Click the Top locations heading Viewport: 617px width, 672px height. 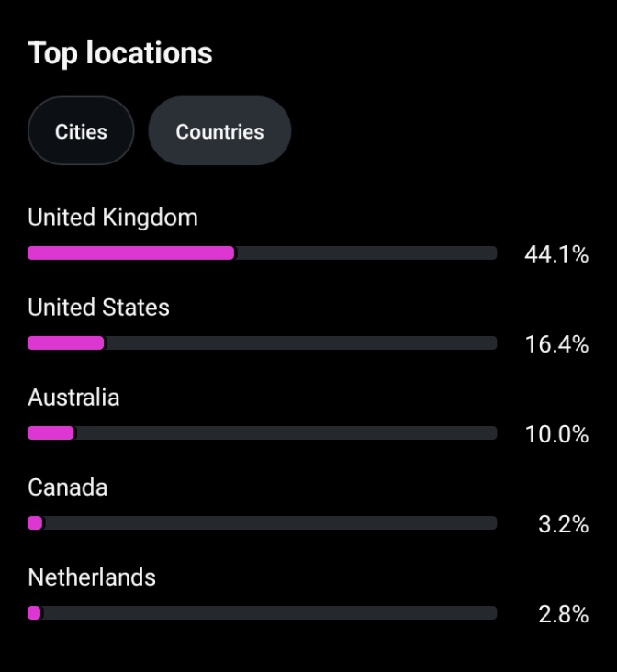point(120,53)
